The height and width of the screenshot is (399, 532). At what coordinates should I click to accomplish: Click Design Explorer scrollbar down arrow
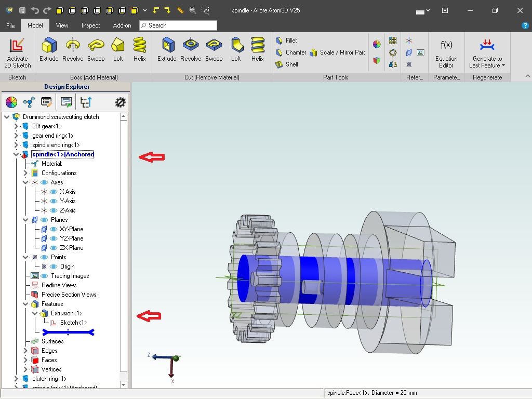click(124, 385)
